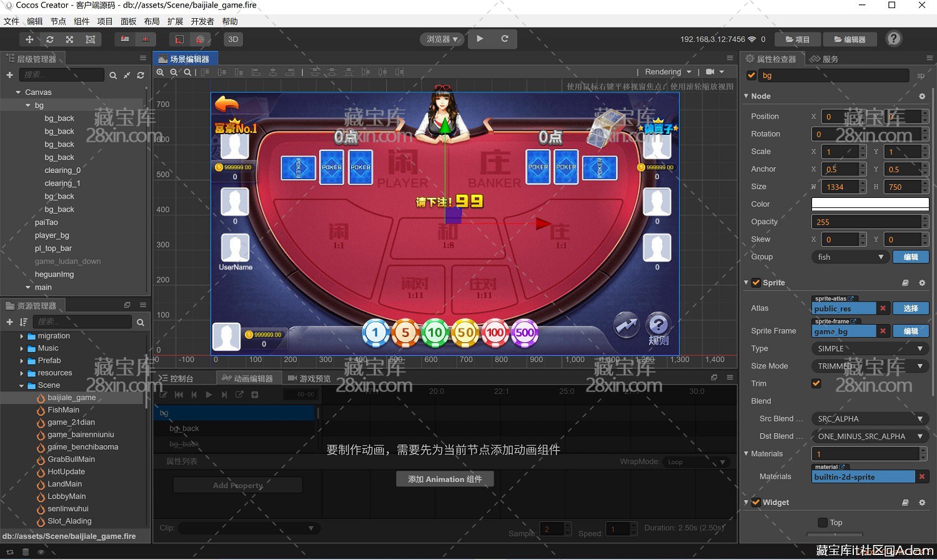Open the Group fish dropdown
This screenshot has height=560, width=937.
click(x=850, y=257)
